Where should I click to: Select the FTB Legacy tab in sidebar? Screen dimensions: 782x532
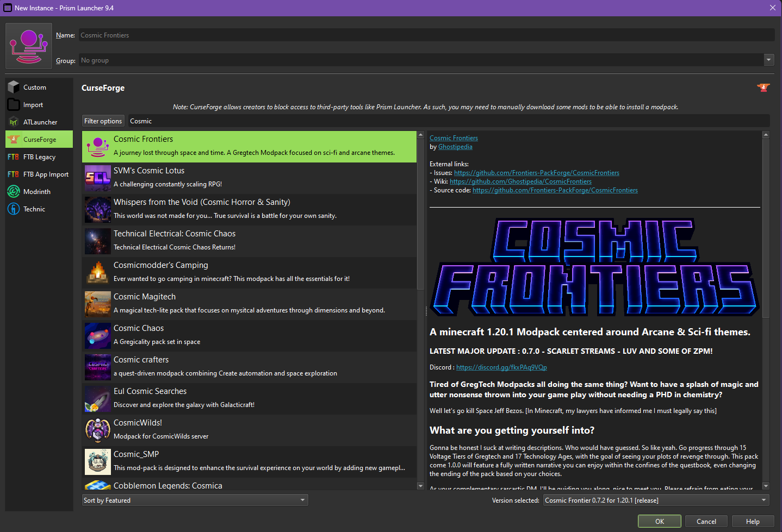[x=39, y=157]
